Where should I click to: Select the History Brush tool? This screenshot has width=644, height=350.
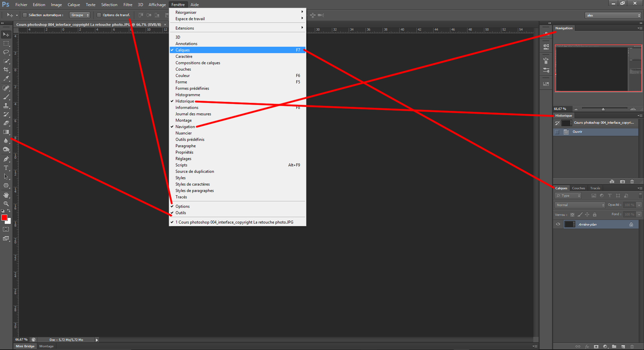pyautogui.click(x=6, y=114)
